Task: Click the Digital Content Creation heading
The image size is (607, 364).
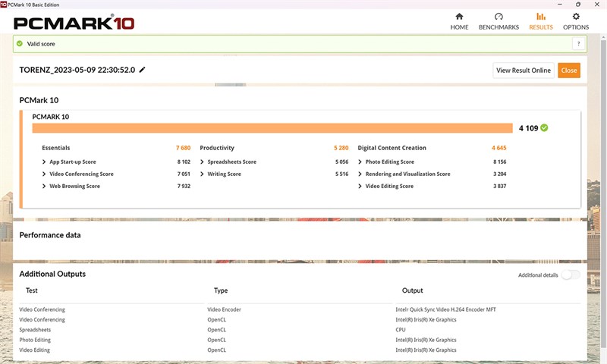Action: coord(392,148)
